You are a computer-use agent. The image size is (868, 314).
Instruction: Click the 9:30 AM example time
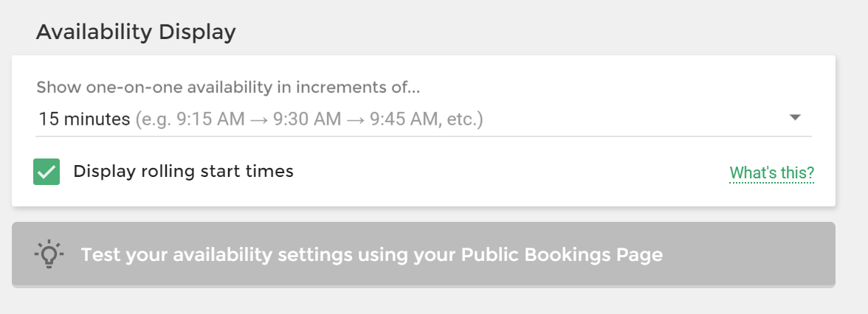pos(307,119)
